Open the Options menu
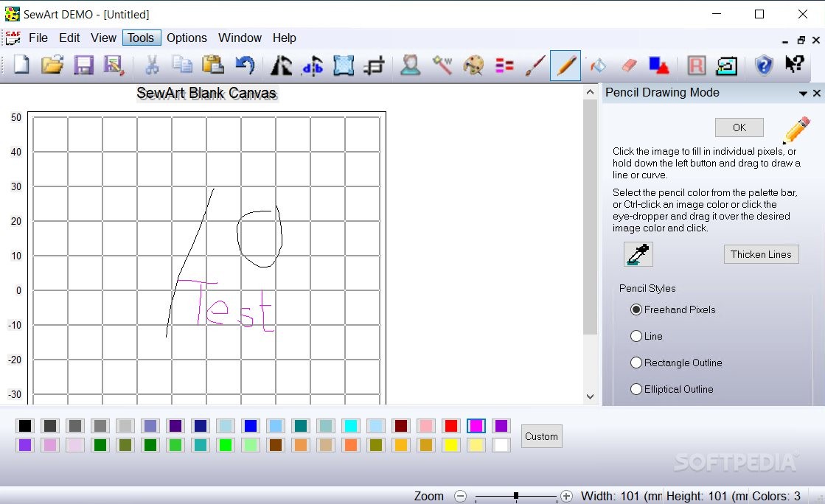The image size is (825, 504). pyautogui.click(x=187, y=38)
